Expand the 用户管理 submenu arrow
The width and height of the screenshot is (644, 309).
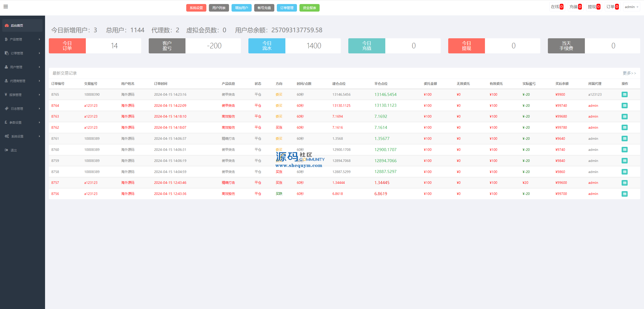pyautogui.click(x=40, y=67)
